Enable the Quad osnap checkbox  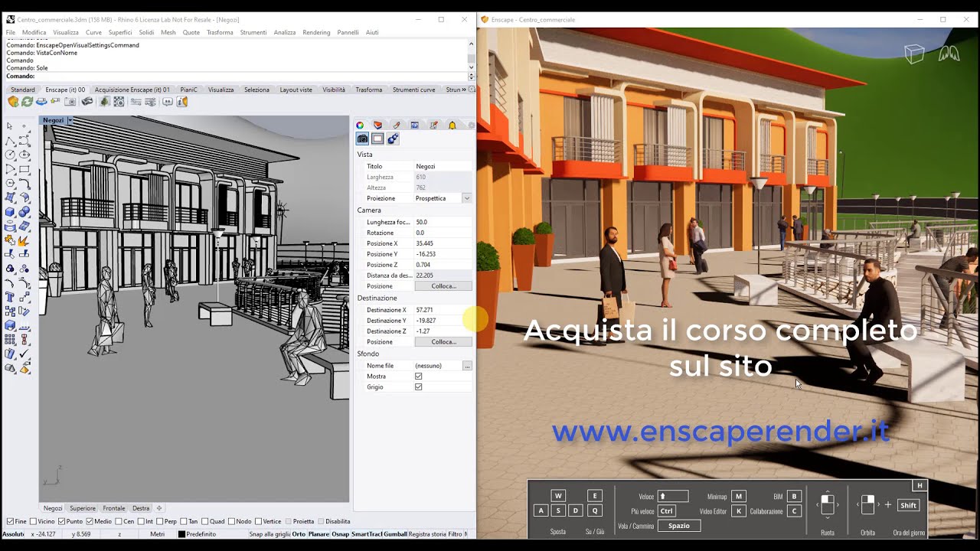[x=204, y=521]
